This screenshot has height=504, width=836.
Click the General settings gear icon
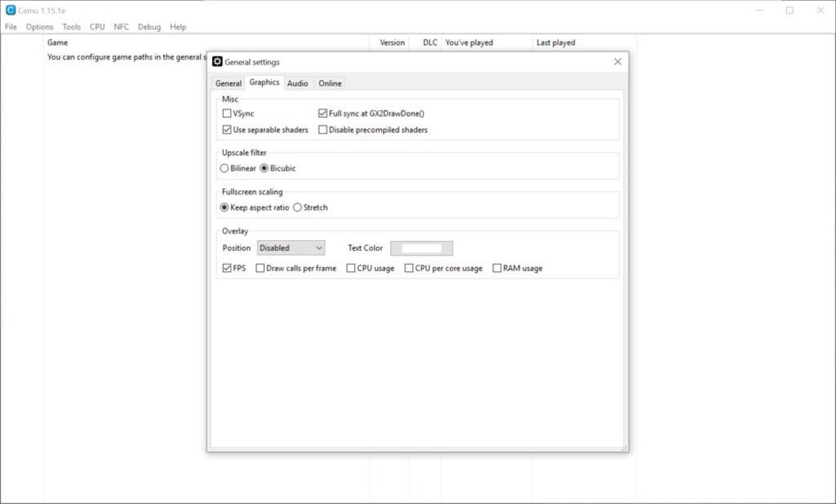point(217,61)
